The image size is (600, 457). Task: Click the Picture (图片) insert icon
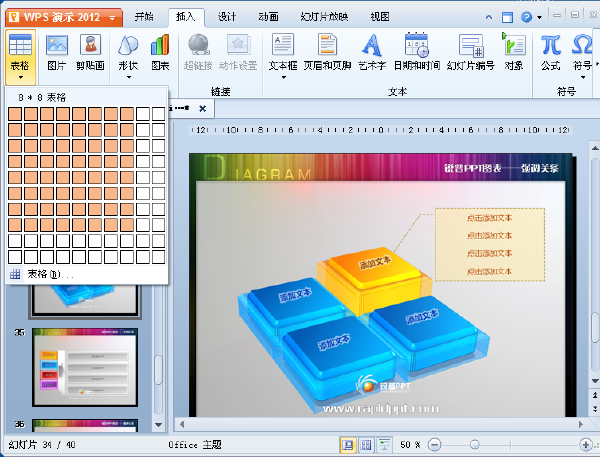pyautogui.click(x=57, y=51)
